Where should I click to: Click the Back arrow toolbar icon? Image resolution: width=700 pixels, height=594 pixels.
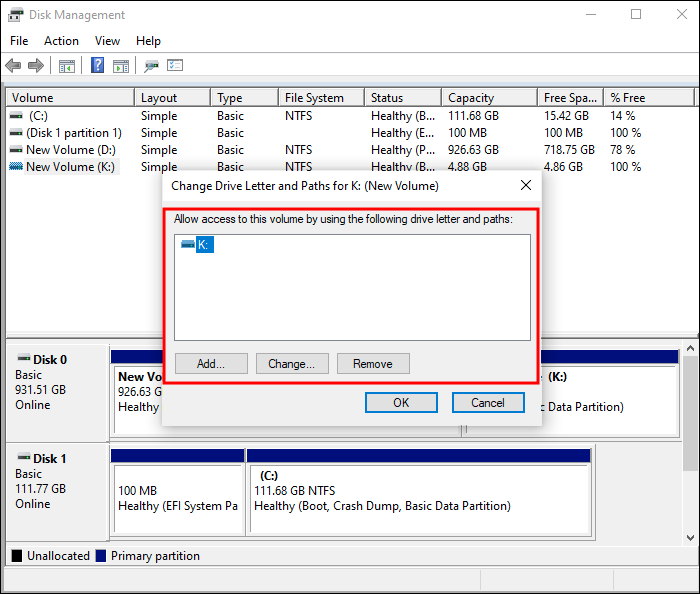pyautogui.click(x=13, y=66)
